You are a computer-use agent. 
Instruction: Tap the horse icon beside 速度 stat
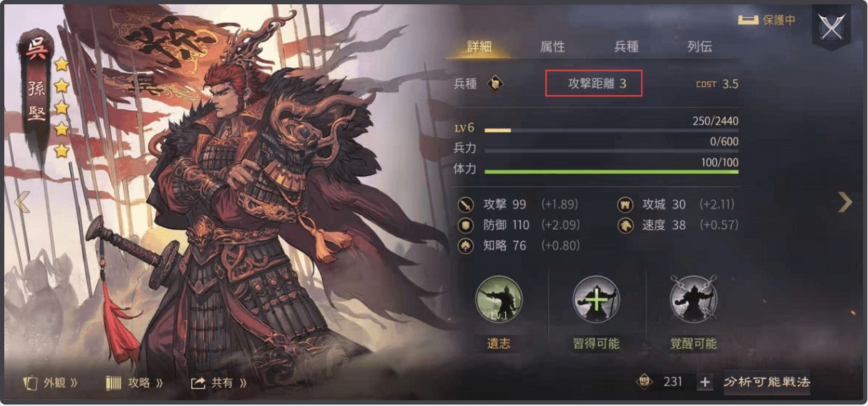(625, 225)
